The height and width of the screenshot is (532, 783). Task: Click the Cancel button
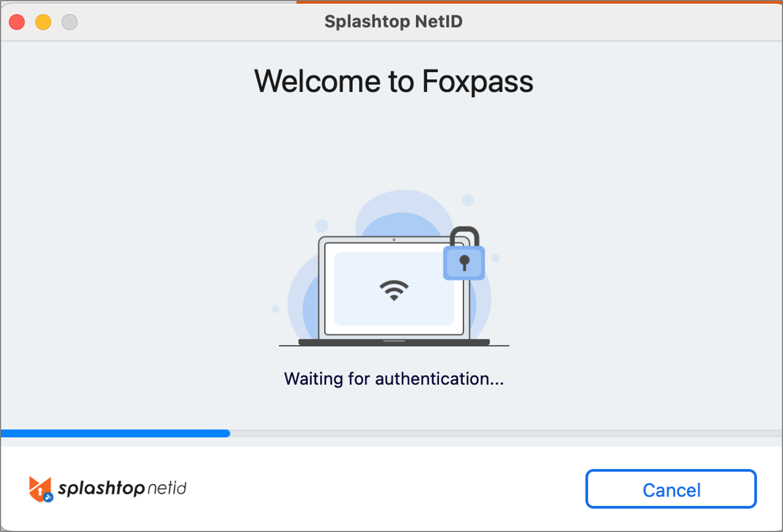coord(671,489)
